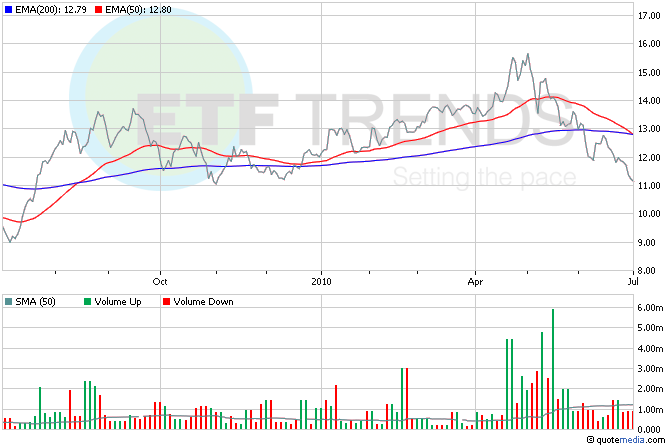The height and width of the screenshot is (447, 667).
Task: Click the blue EMA(200) legend swatch
Action: pyautogui.click(x=8, y=9)
